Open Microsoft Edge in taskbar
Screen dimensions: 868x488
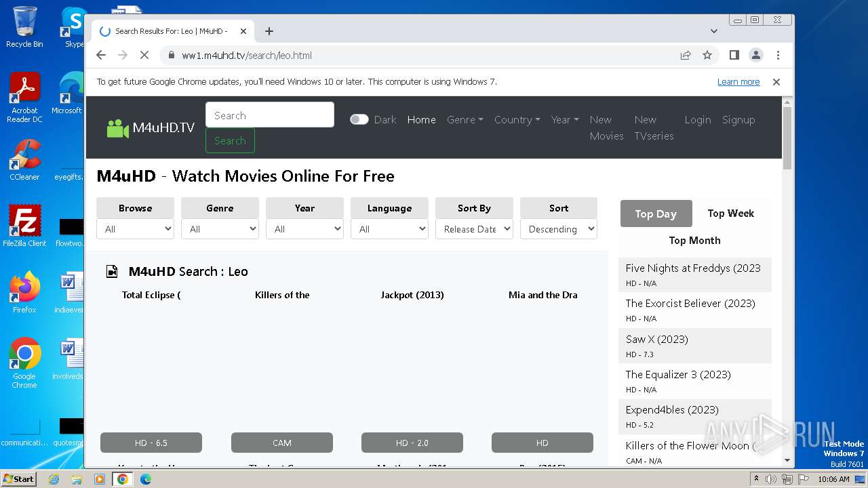point(145,479)
